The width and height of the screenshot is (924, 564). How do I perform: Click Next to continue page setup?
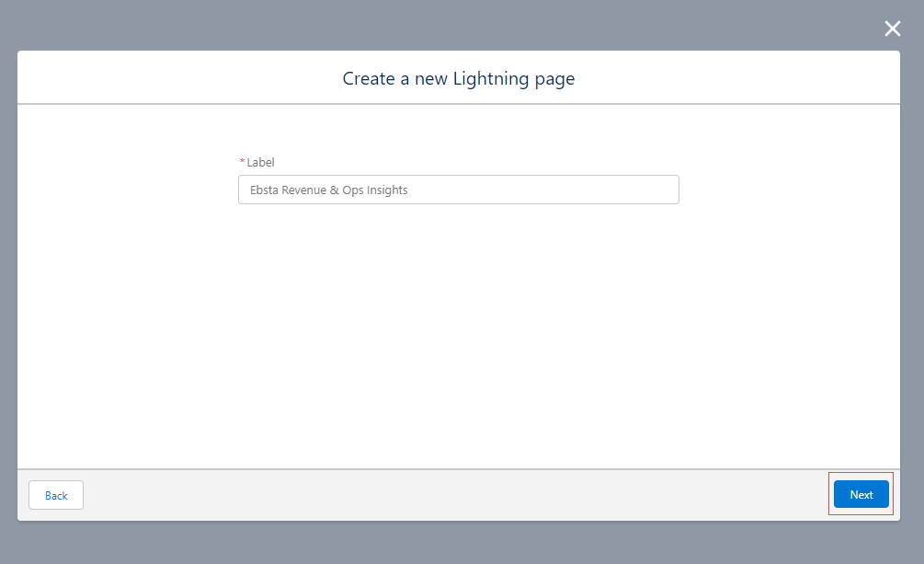861,495
